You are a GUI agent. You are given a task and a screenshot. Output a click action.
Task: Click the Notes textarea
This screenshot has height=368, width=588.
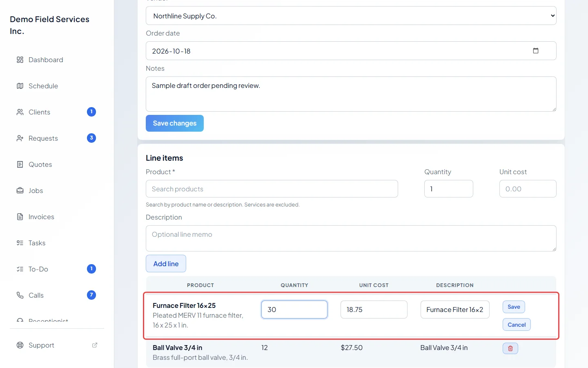pos(351,94)
